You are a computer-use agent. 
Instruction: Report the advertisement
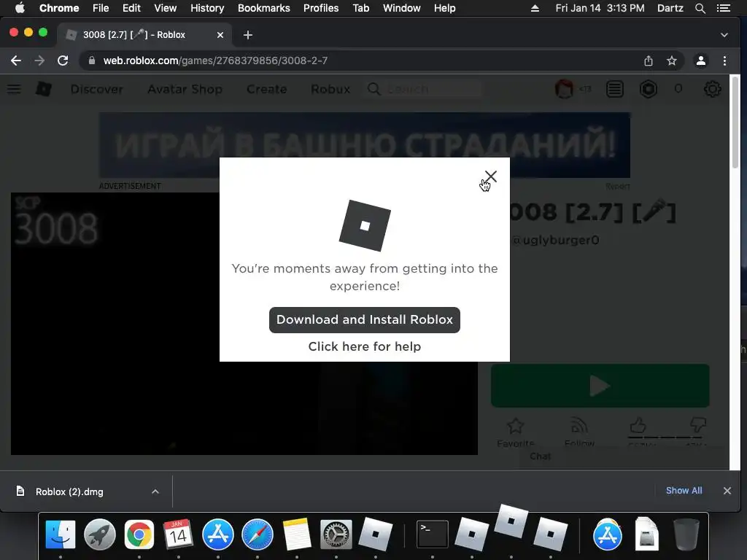click(617, 186)
